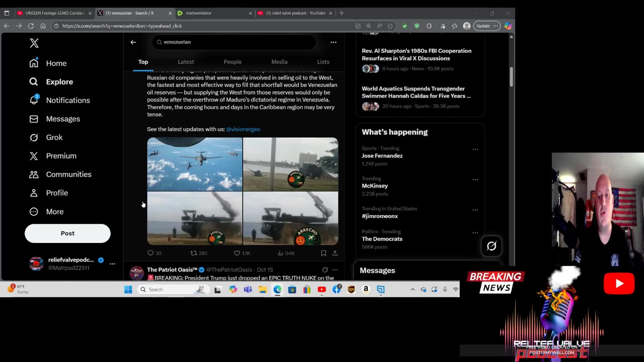
Task: Go to the browser home page
Action: [43, 26]
